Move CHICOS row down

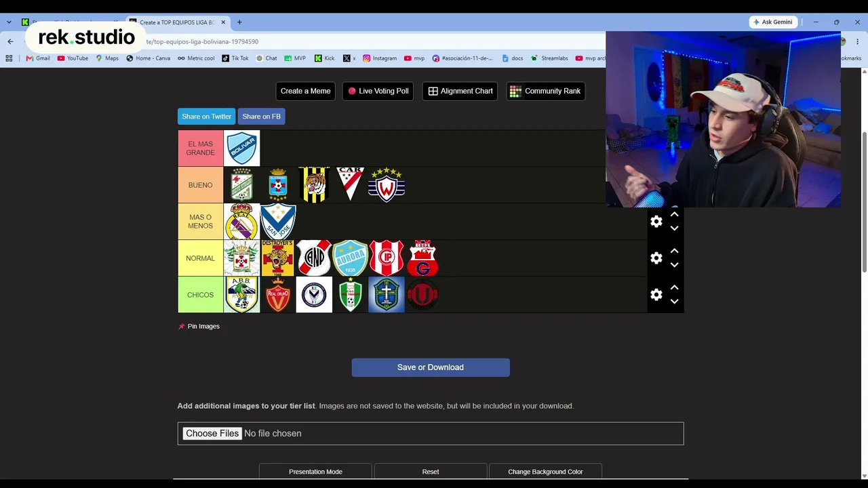pyautogui.click(x=674, y=302)
